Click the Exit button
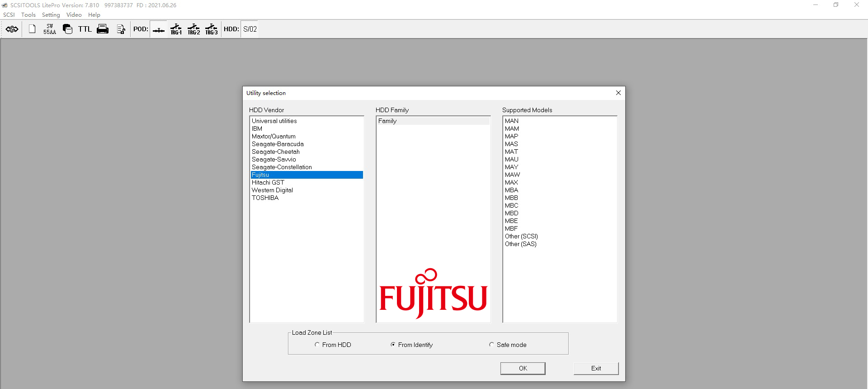This screenshot has width=868, height=389. 596,368
